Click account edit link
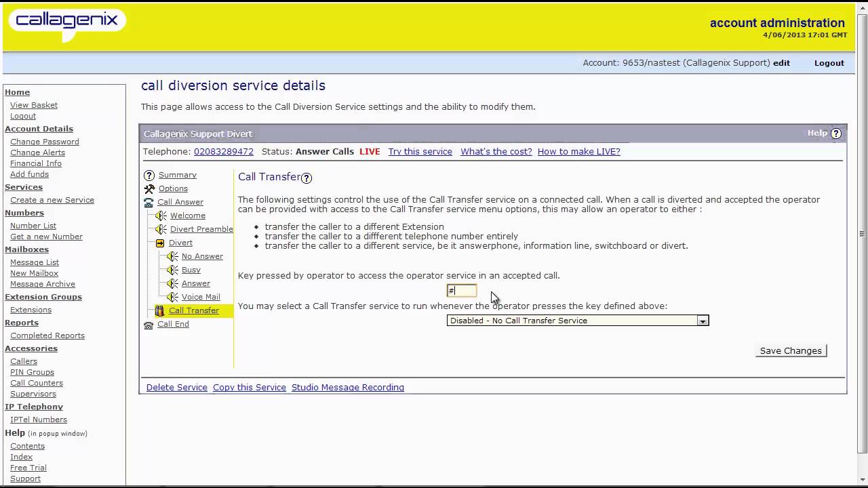Image resolution: width=868 pixels, height=488 pixels. click(x=781, y=63)
